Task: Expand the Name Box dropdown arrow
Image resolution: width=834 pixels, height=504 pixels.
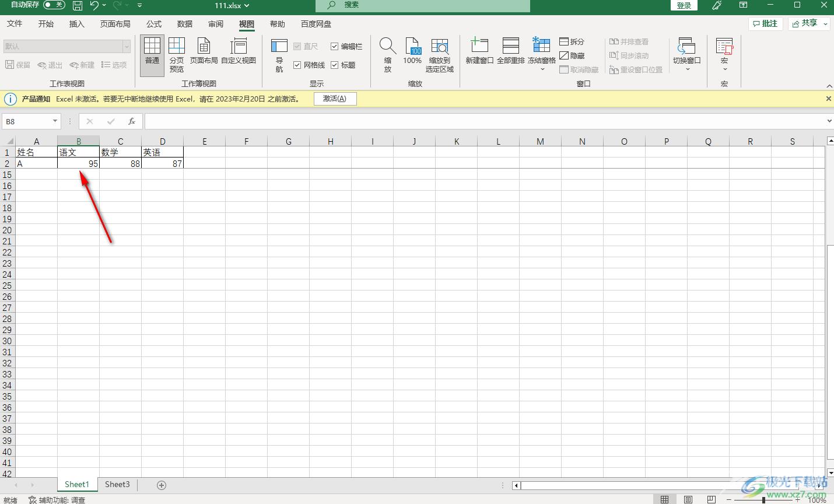Action: coord(55,121)
